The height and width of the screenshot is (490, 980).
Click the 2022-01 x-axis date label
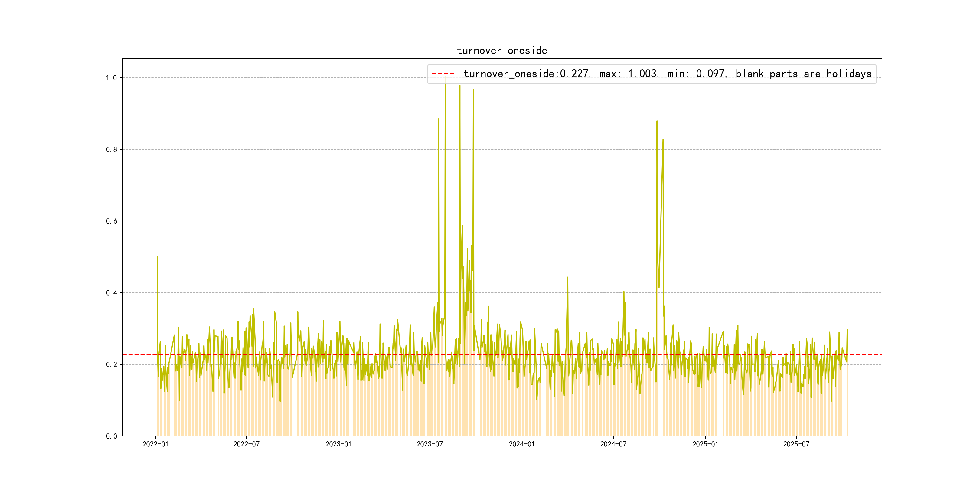(155, 444)
